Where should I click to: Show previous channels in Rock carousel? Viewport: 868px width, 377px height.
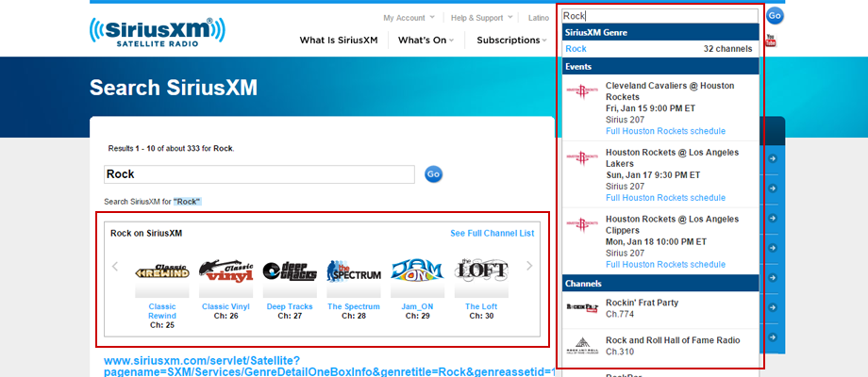(x=115, y=267)
